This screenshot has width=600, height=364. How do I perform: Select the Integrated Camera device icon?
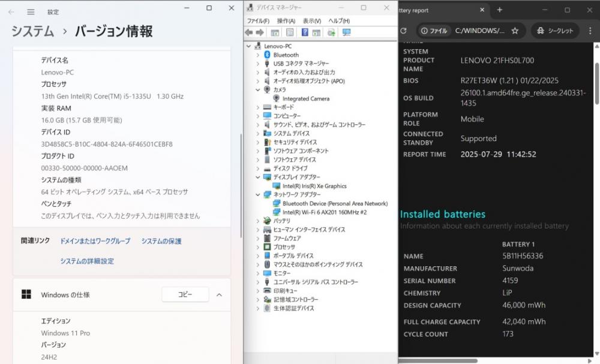click(276, 98)
